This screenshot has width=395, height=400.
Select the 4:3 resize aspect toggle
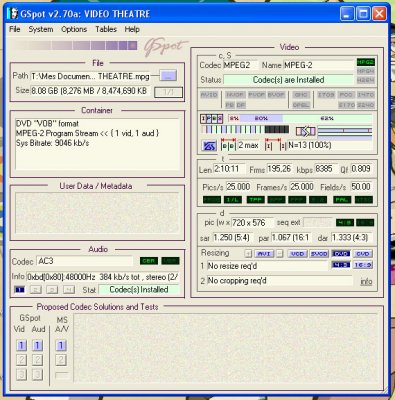tap(341, 265)
